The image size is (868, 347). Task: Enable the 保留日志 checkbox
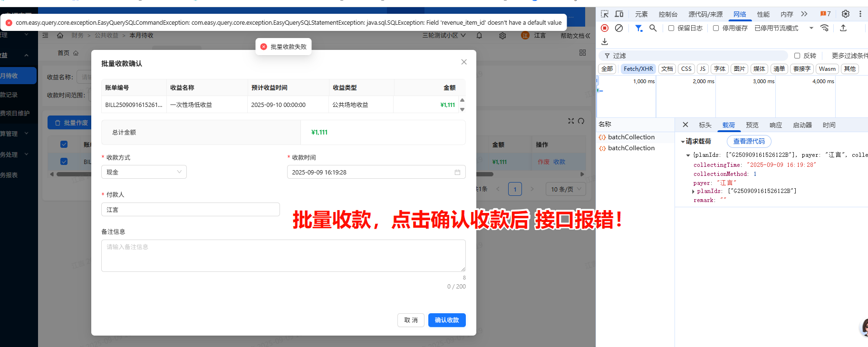(671, 28)
